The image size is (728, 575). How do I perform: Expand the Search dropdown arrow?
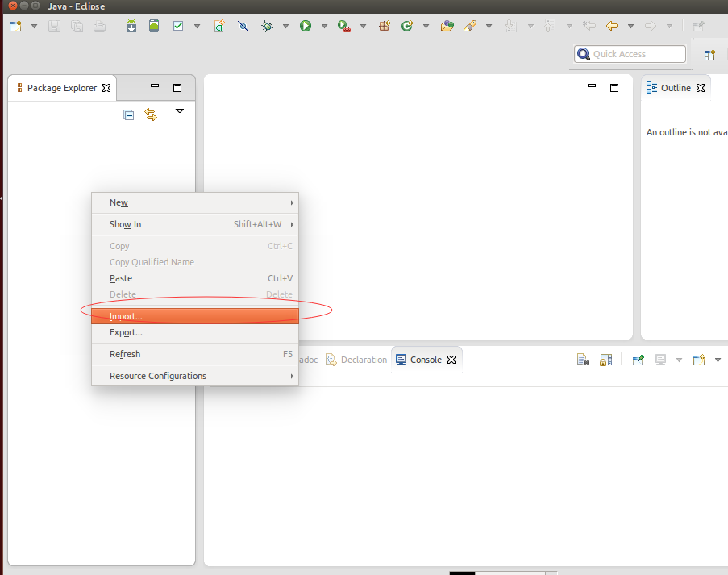pos(489,27)
